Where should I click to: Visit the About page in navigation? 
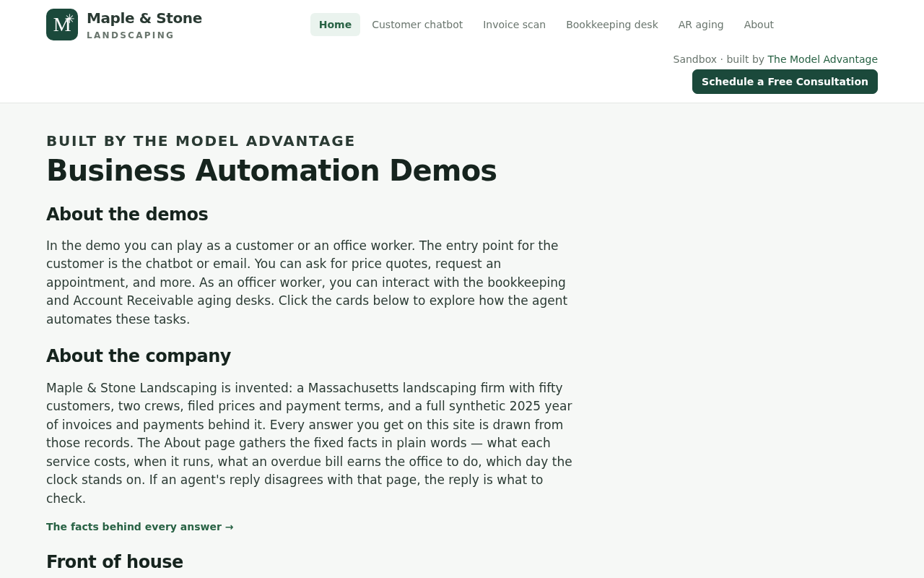click(759, 25)
